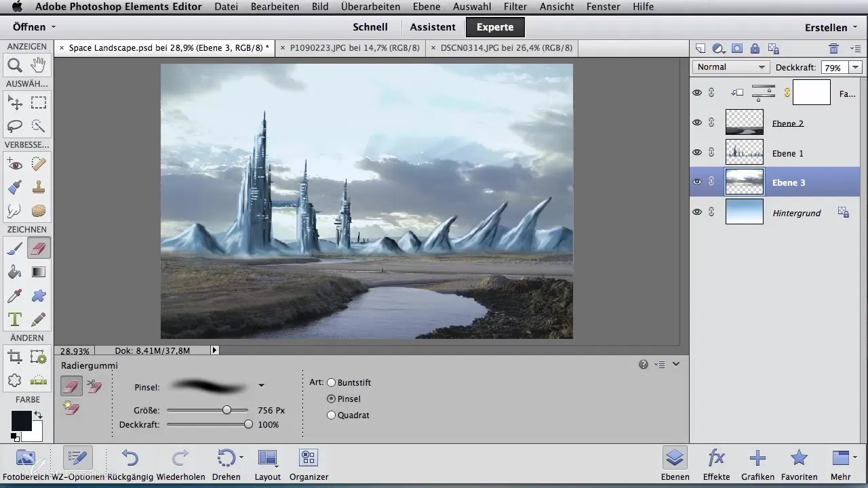Collapse the tool options panel chevron

[675, 365]
